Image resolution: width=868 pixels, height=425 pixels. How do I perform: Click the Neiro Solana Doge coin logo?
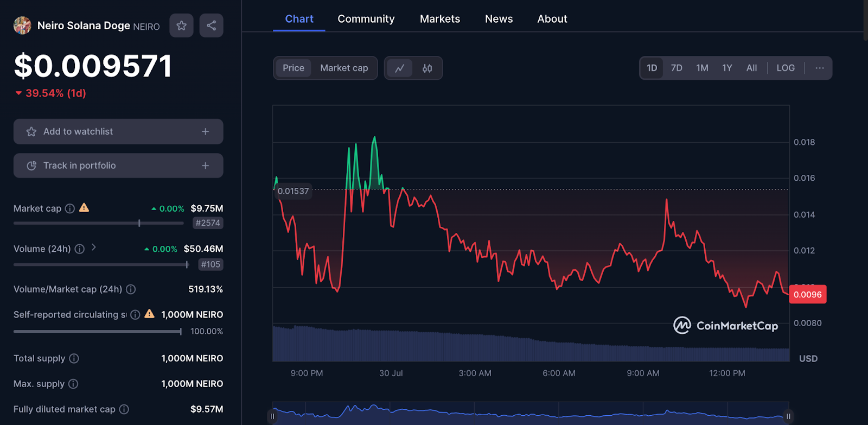click(22, 26)
